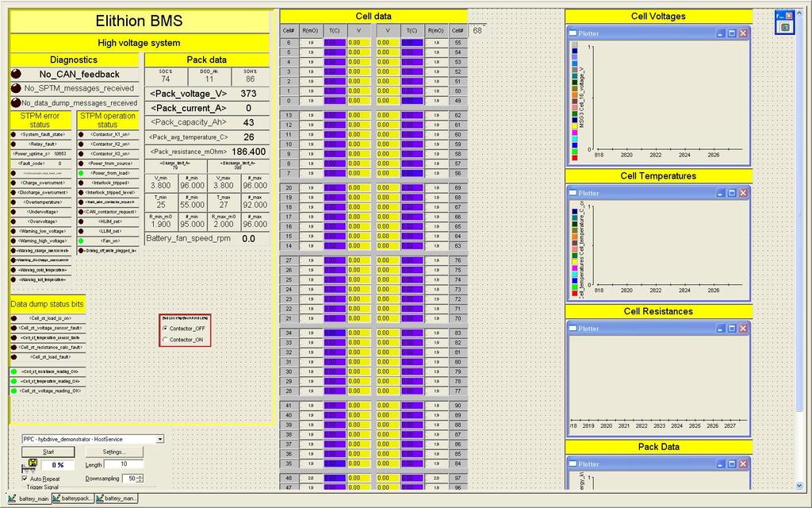Image resolution: width=812 pixels, height=508 pixels.
Task: Click the No_SPTM_messages_received LED indicator
Action: pyautogui.click(x=16, y=89)
